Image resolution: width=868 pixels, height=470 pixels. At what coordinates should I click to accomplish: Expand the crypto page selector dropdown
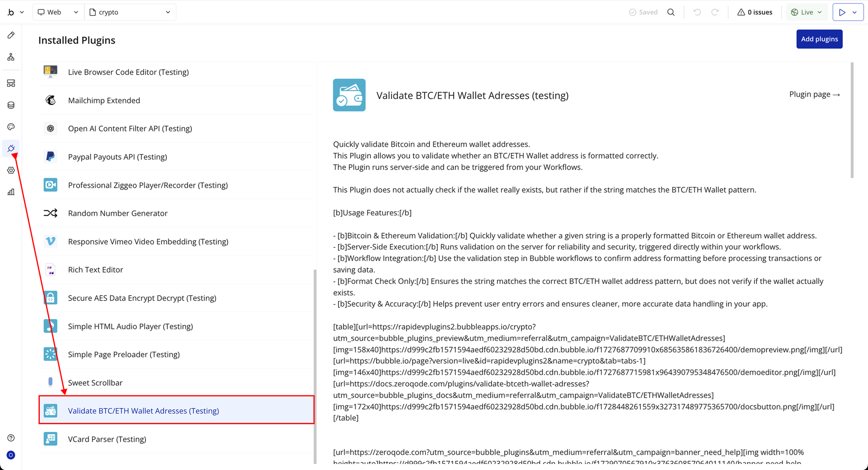[x=130, y=12]
